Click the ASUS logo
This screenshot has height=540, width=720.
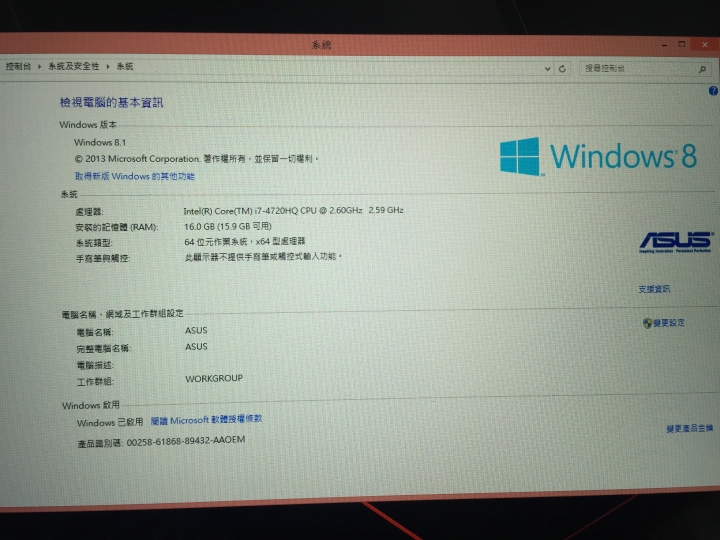coord(675,242)
